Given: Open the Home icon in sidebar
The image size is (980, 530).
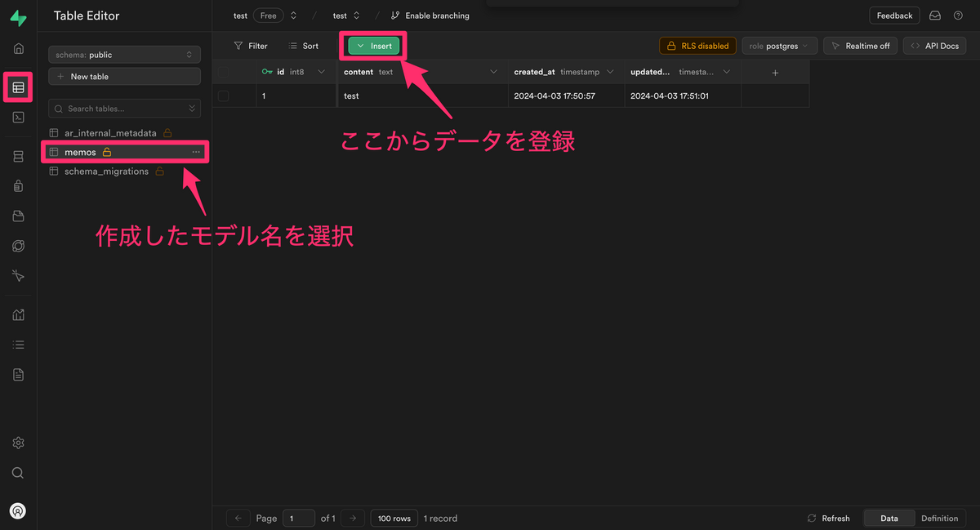Looking at the screenshot, I should [18, 49].
